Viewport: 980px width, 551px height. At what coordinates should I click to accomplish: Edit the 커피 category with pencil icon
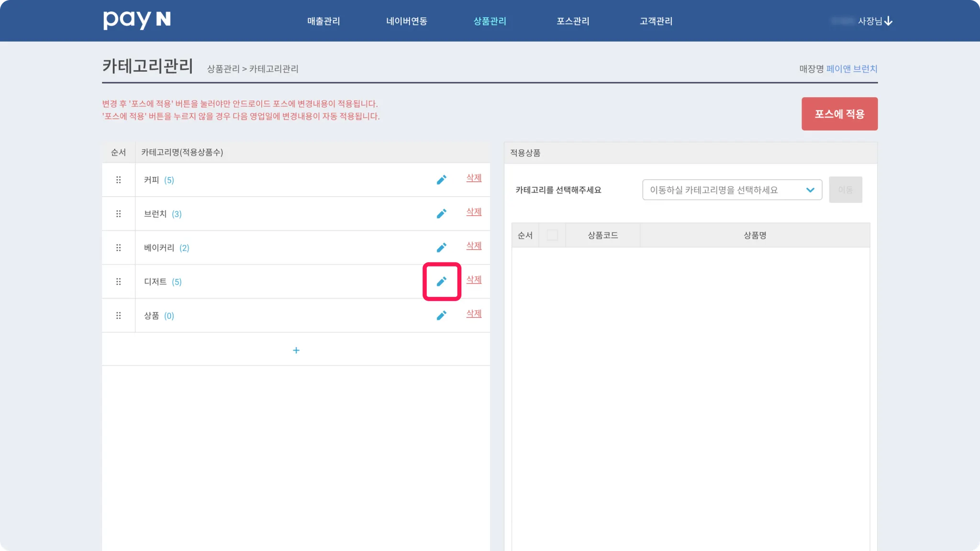(441, 180)
